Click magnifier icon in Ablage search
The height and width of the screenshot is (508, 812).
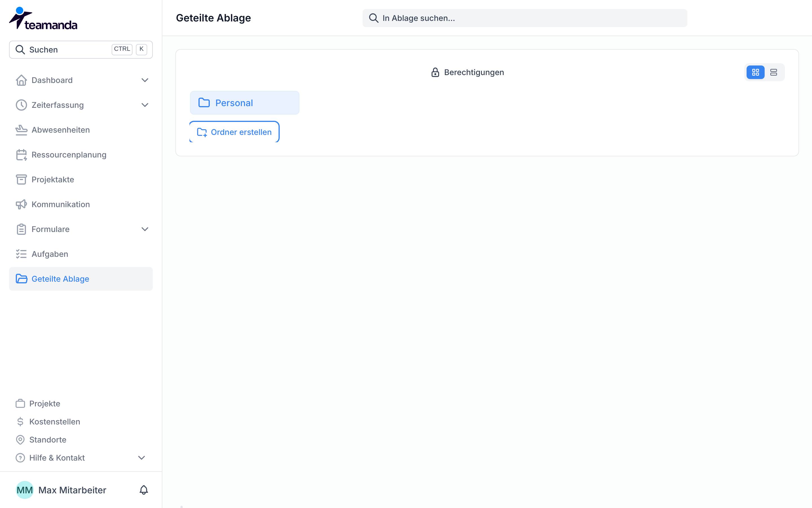pyautogui.click(x=374, y=18)
